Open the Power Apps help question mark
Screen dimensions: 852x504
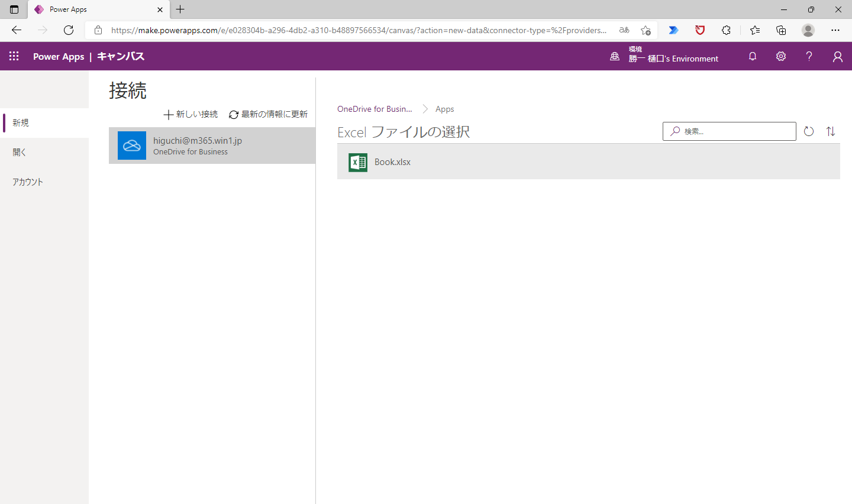point(809,56)
